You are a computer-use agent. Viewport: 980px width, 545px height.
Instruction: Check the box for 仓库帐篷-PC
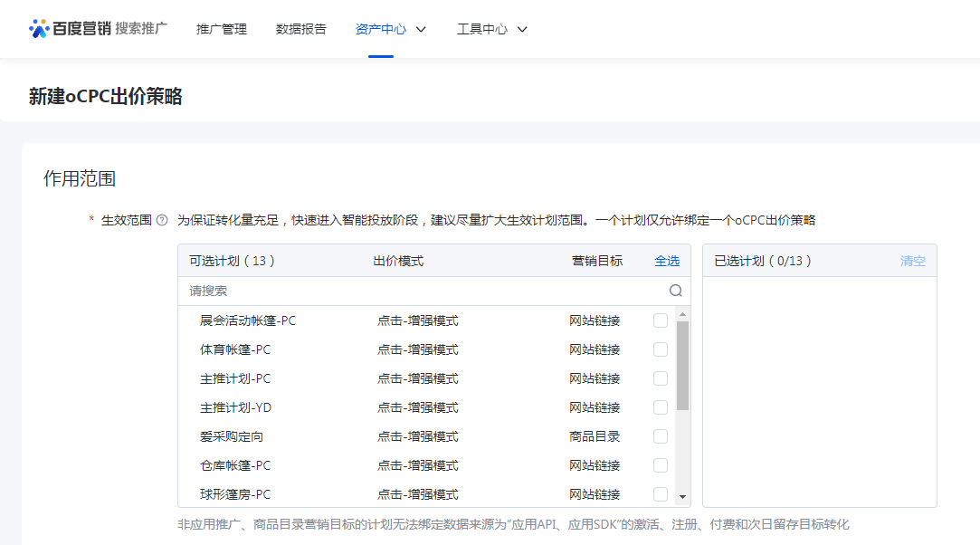pos(661,465)
